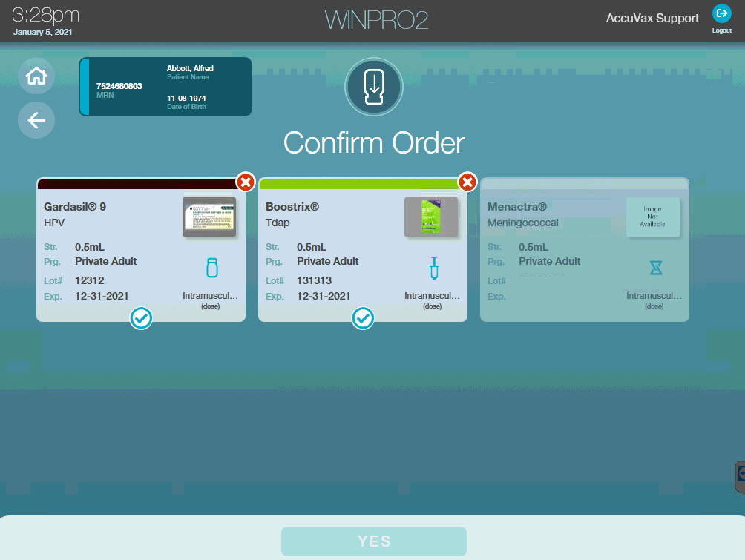Click the AccuVax Support user name
The width and height of the screenshot is (745, 560).
[x=652, y=18]
